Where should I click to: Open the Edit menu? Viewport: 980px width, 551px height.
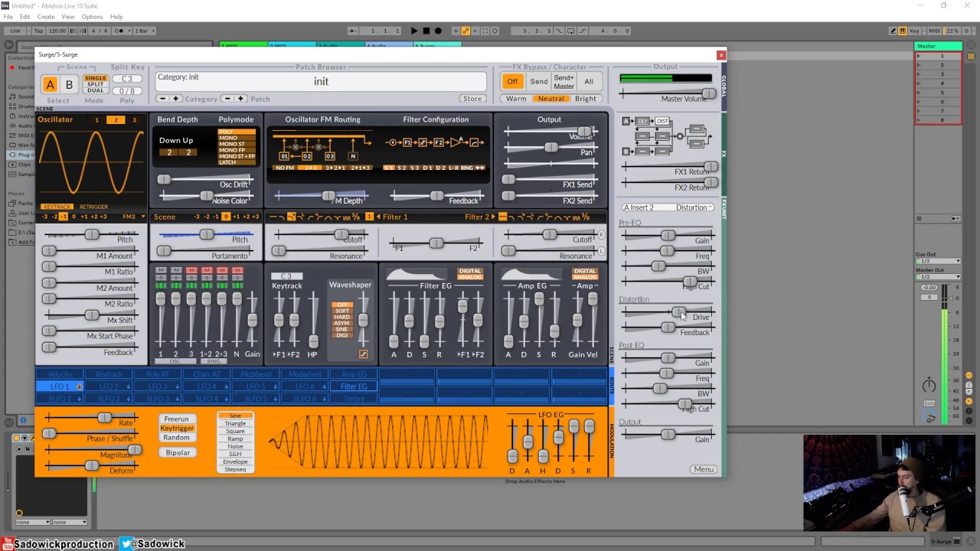point(25,17)
